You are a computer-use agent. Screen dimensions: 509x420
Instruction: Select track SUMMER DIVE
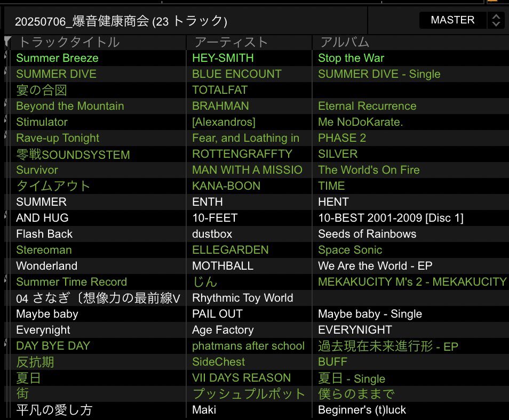(56, 74)
